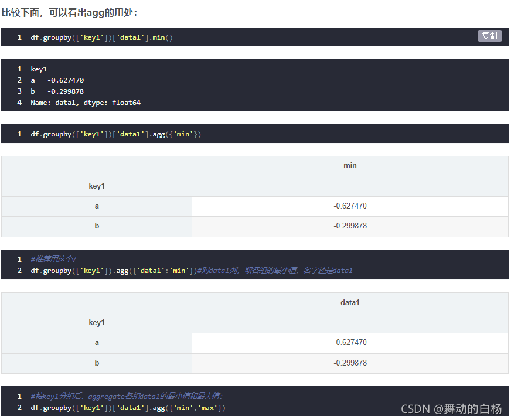Click line number 1 in first code block

(x=19, y=37)
